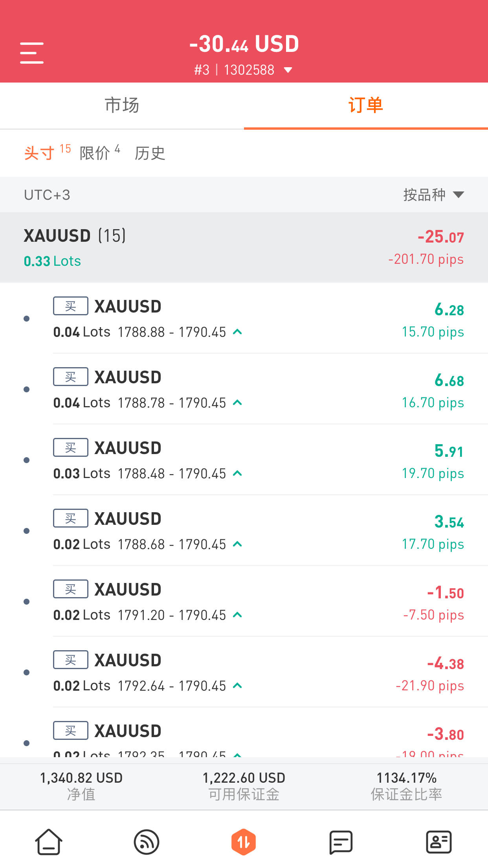
Task: Select the bullet of the -4.38 position
Action: (x=27, y=672)
